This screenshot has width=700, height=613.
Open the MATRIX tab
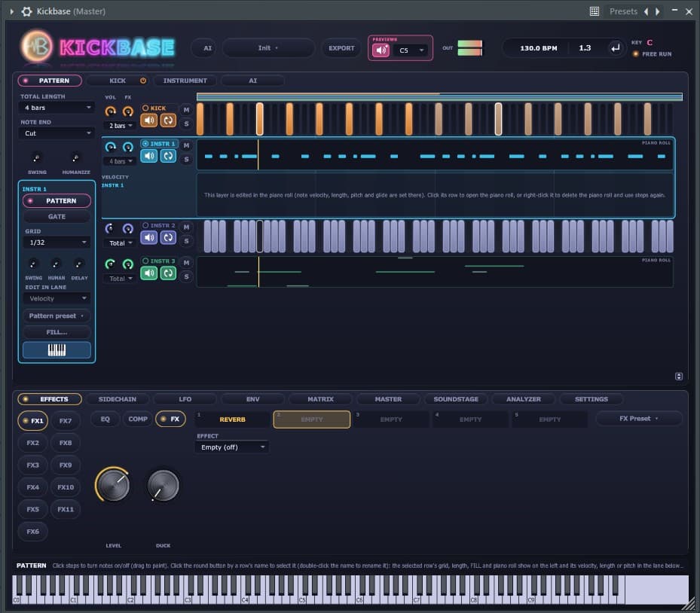coord(320,399)
